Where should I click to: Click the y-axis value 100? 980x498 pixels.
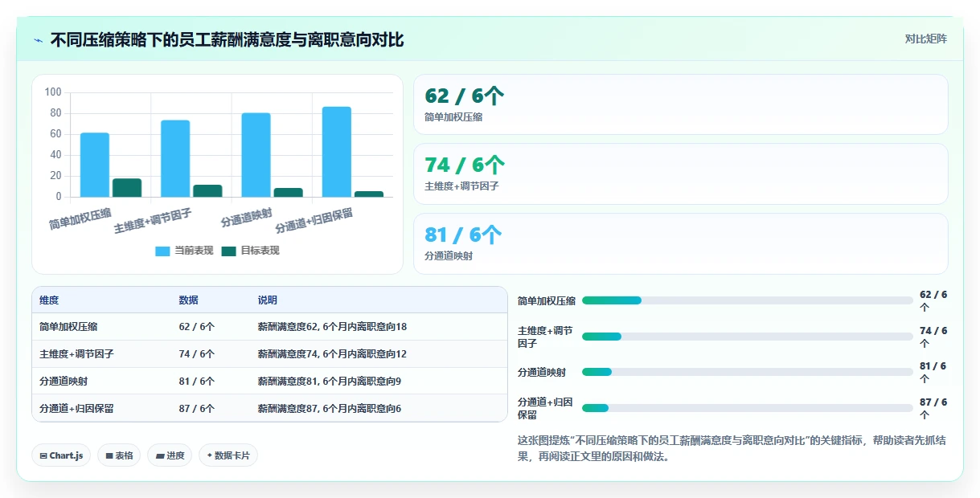[x=53, y=92]
